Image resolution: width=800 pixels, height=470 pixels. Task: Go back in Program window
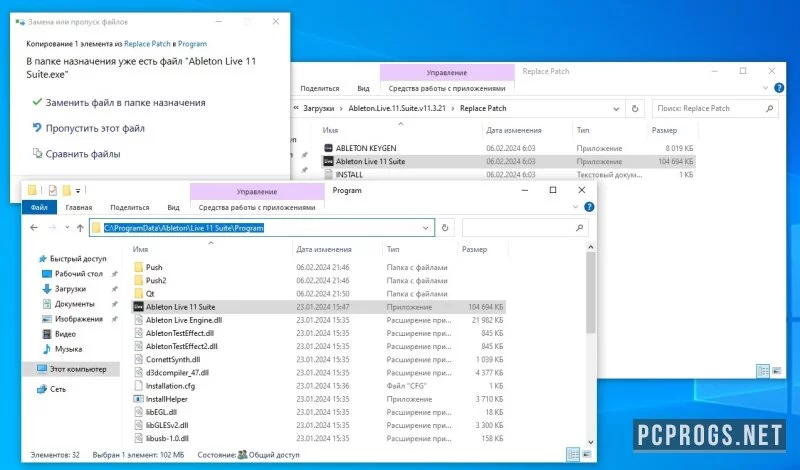34,228
